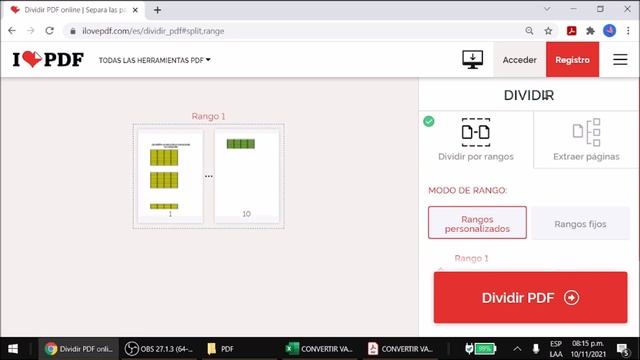
Task: Show hidden tray icons
Action: pyautogui.click(x=517, y=349)
